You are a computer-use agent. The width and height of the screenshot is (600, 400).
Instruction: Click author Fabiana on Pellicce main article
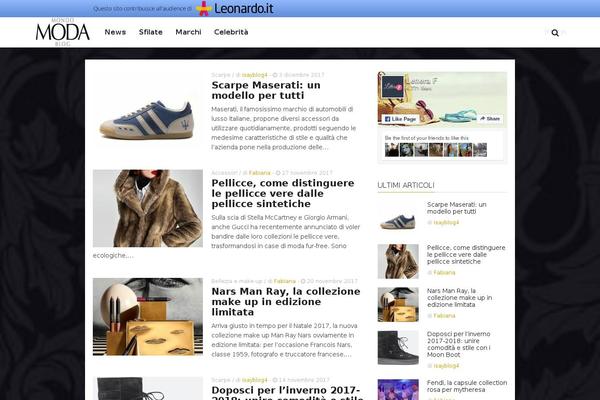[259, 173]
